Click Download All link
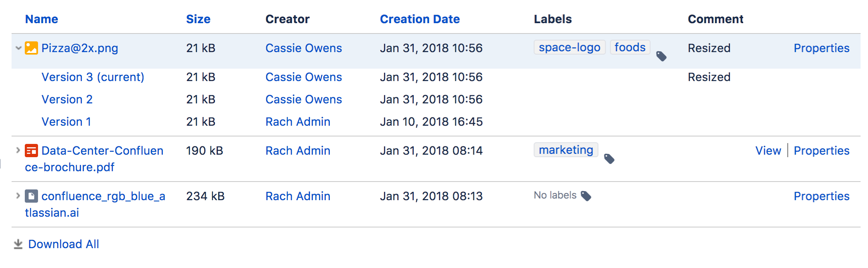Viewport: 868px width, 268px height. [64, 244]
